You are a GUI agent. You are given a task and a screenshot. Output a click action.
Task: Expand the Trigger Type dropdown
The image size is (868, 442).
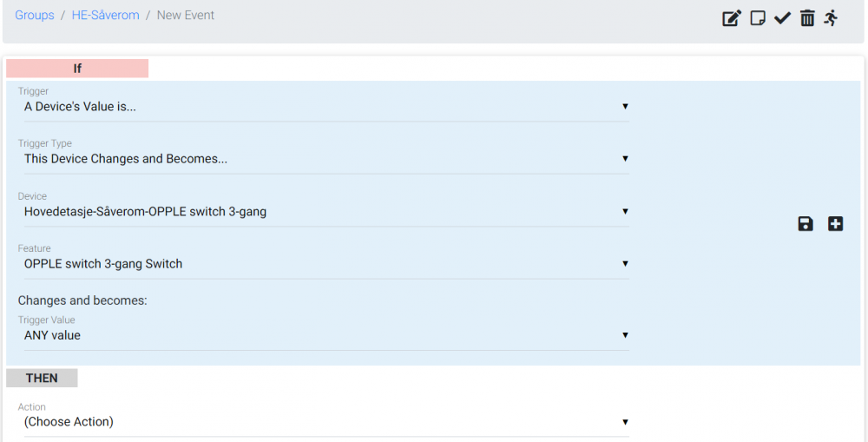325,159
